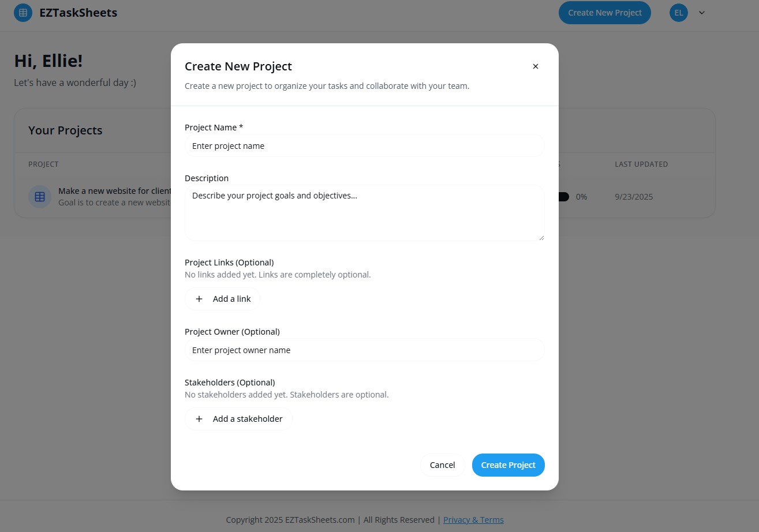Focus the Project Name input field
Viewport: 759px width, 532px height.
(x=364, y=146)
